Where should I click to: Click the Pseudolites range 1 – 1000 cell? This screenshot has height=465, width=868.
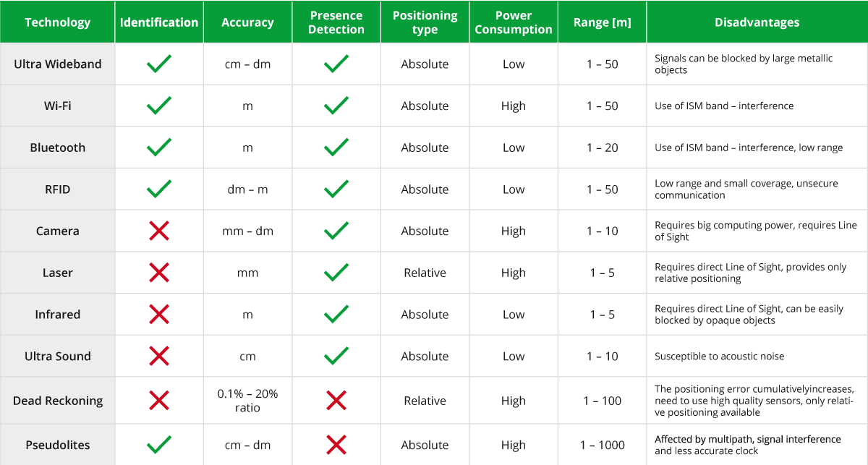pos(602,445)
